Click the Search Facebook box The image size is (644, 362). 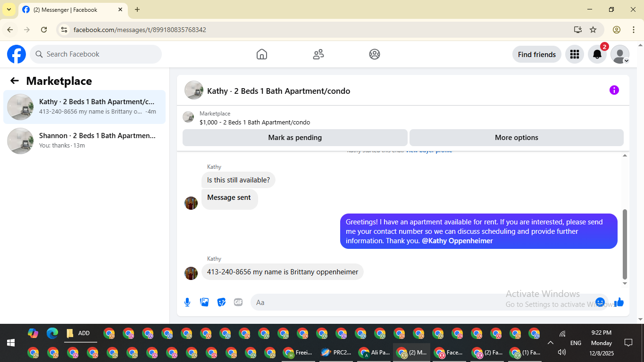(x=96, y=54)
